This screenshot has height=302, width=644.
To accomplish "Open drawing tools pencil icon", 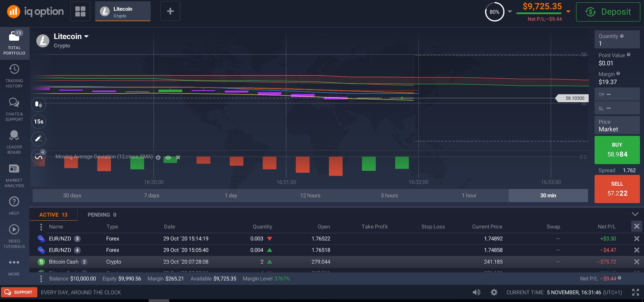I will (39, 139).
